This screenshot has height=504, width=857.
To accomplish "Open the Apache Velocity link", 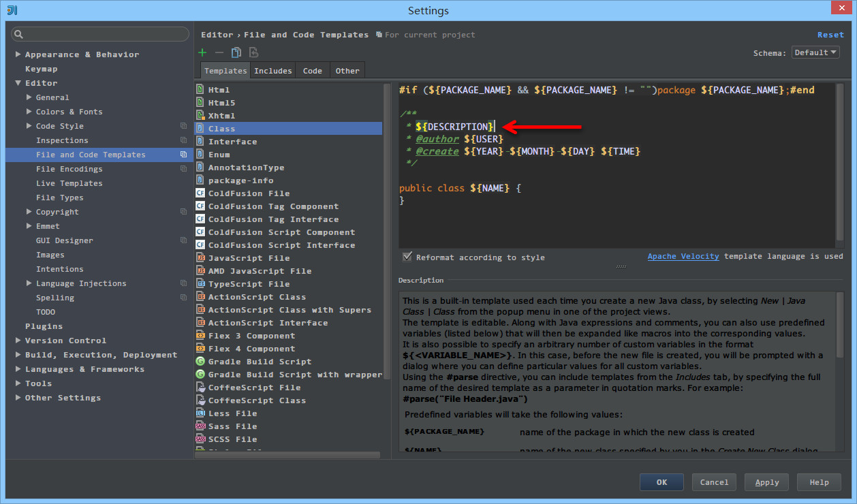I will tap(683, 256).
